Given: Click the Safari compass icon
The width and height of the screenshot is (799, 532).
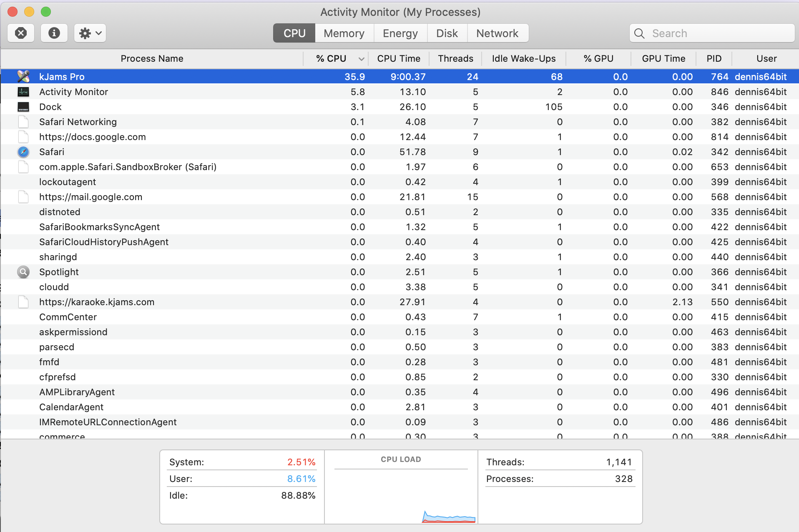Looking at the screenshot, I should point(23,152).
